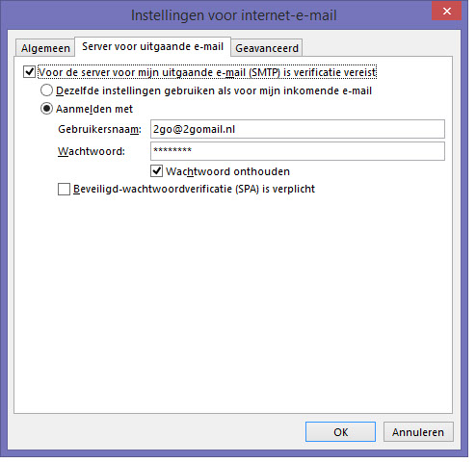Enable Beveiligd-wachtwoordverificatie (SPA) checkbox
The image size is (476, 463).
64,189
